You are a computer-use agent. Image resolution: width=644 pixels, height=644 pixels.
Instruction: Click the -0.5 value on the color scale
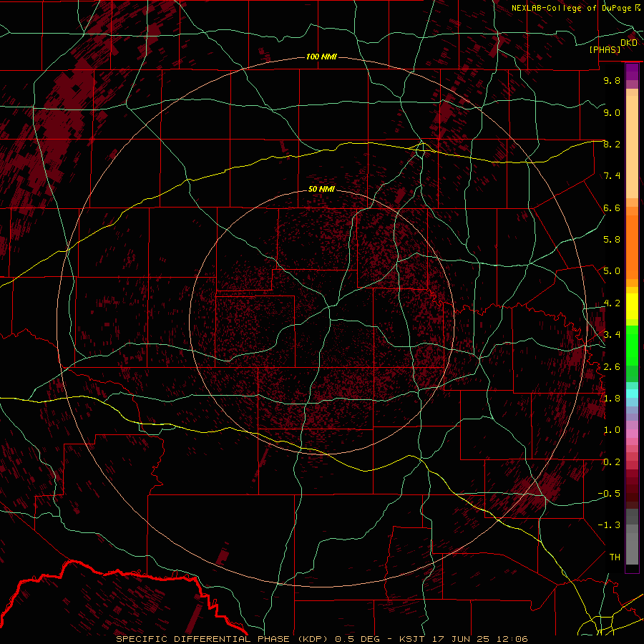click(609, 494)
